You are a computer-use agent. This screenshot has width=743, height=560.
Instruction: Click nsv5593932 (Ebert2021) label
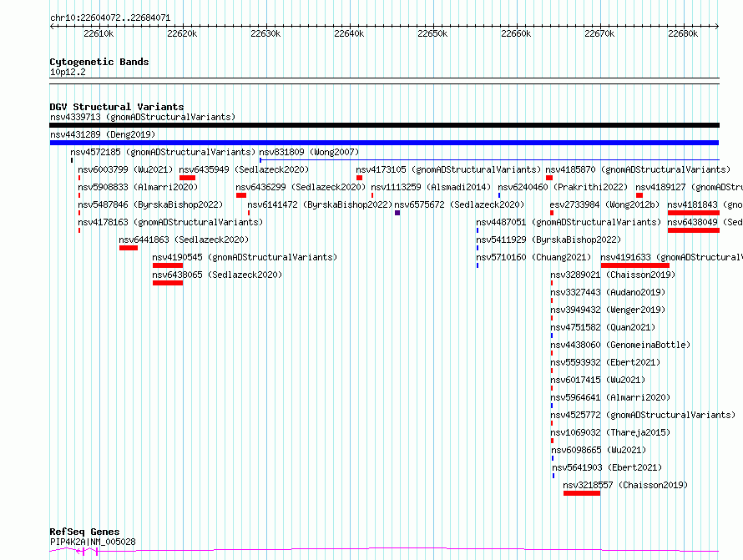(605, 362)
